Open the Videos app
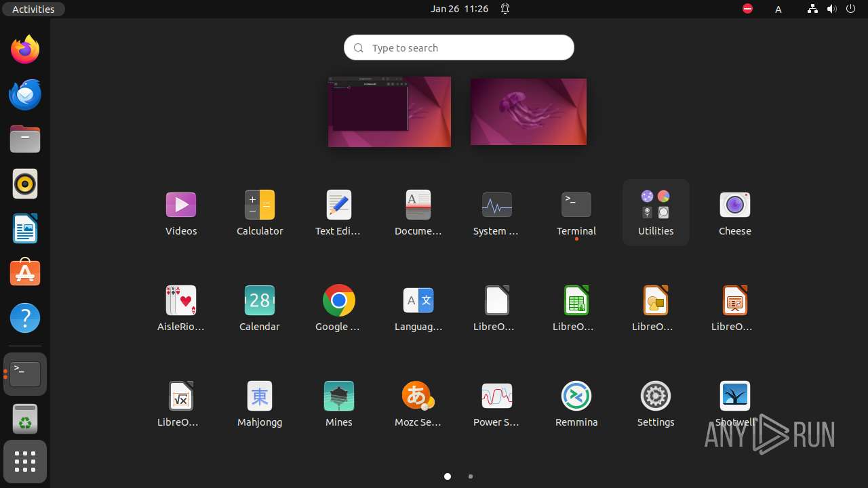This screenshot has width=868, height=488. [x=181, y=212]
